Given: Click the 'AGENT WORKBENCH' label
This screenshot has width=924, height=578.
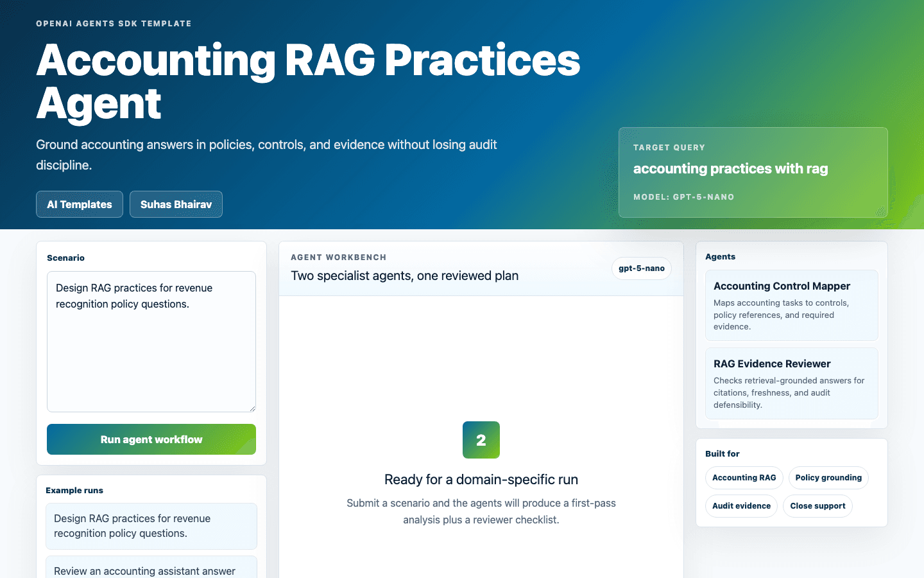Looking at the screenshot, I should 339,258.
